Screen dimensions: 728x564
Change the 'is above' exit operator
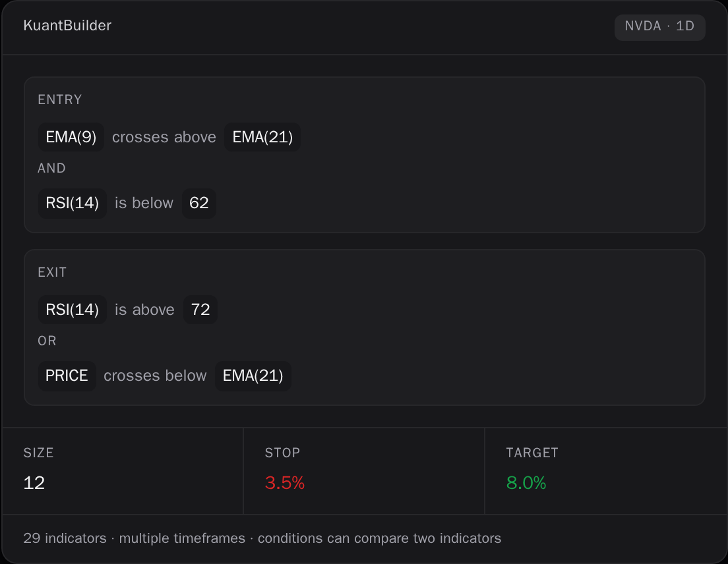pyautogui.click(x=144, y=310)
